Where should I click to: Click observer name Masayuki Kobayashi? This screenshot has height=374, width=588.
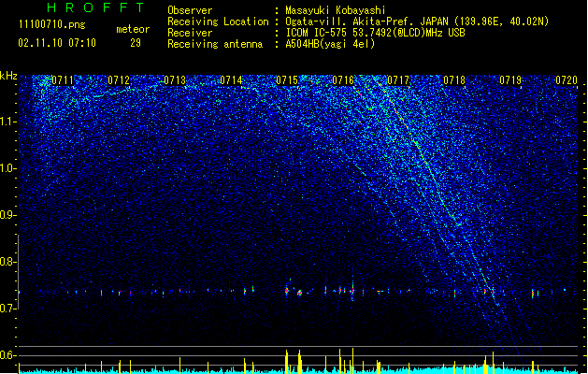336,10
